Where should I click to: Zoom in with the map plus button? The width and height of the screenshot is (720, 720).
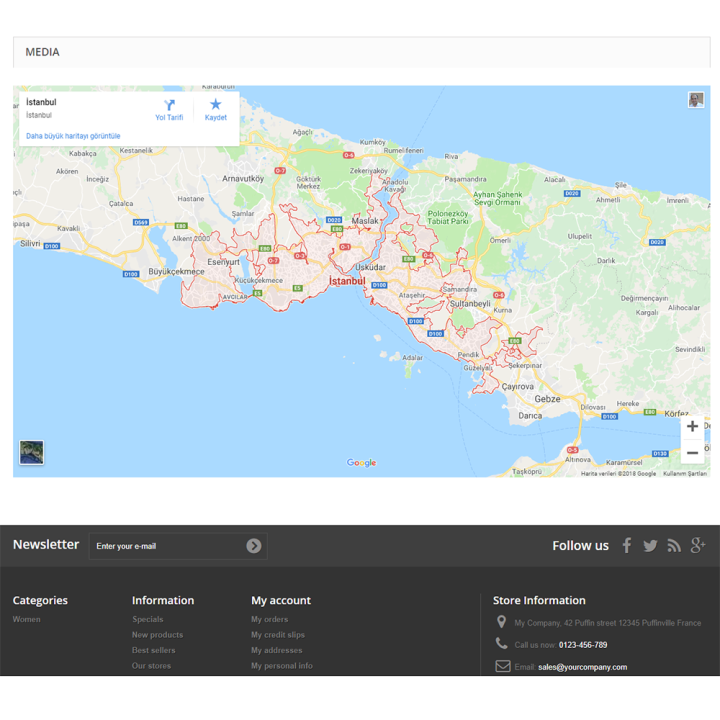click(692, 426)
